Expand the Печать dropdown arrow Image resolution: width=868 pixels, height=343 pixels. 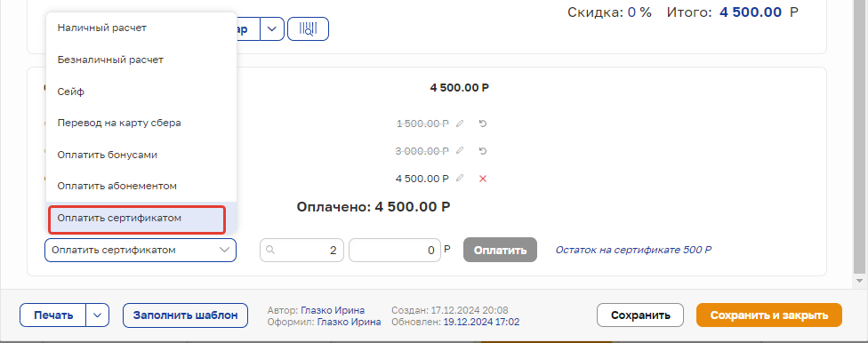click(x=98, y=315)
